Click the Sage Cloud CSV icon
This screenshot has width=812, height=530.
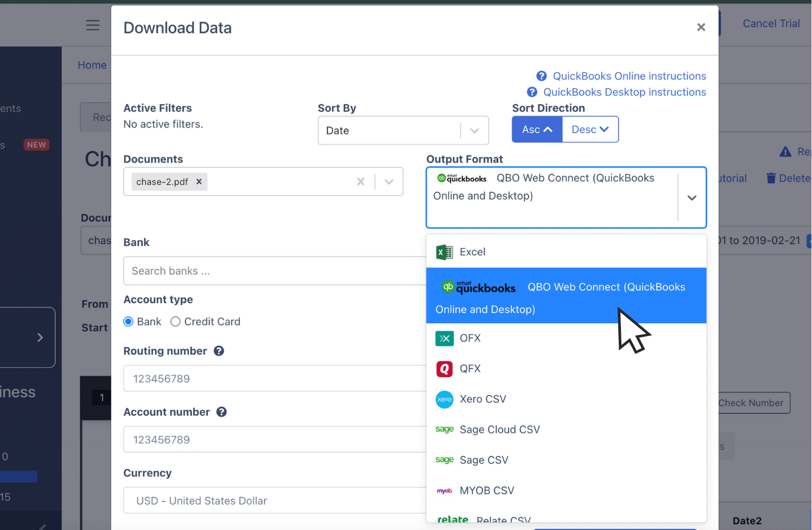click(x=444, y=429)
